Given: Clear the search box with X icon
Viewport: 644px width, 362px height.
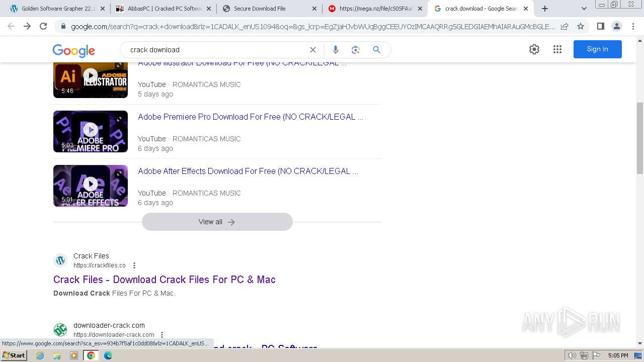Looking at the screenshot, I should pos(313,50).
